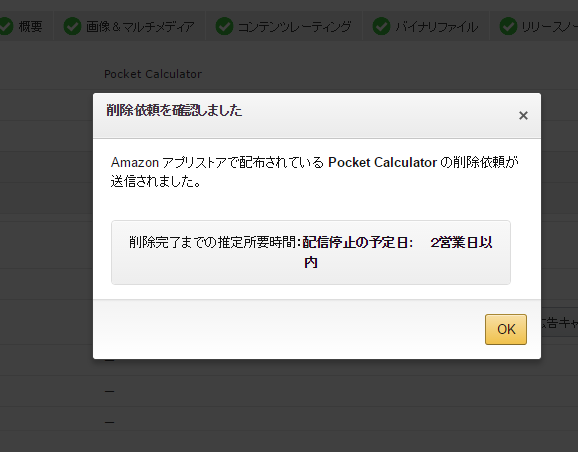Viewport: 578px width, 452px height.
Task: Click the bold Pocket Calculator text in dialog
Action: [382, 162]
